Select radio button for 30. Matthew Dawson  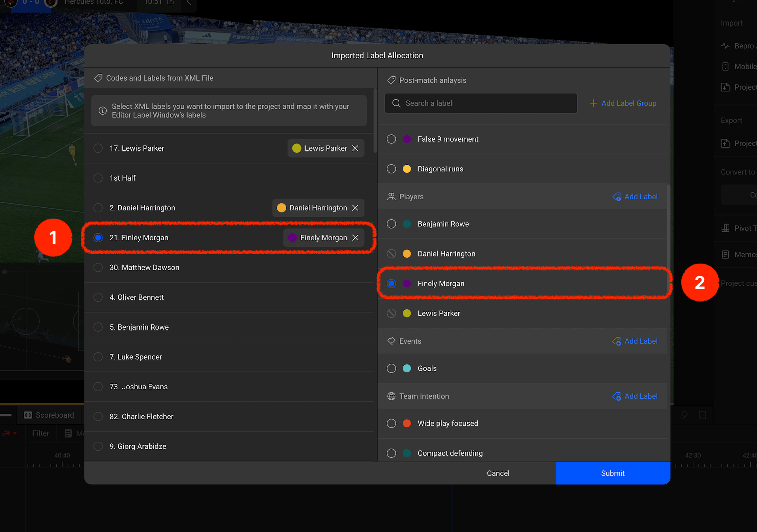point(98,268)
